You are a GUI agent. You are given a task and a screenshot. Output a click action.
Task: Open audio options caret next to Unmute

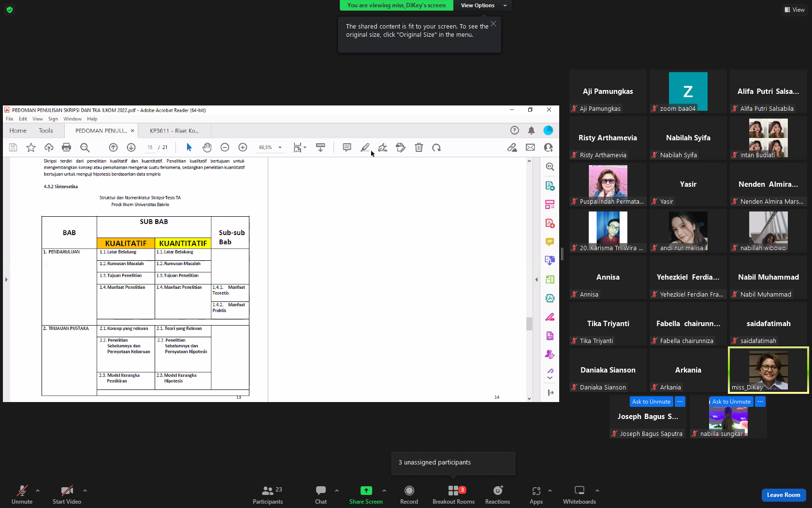pyautogui.click(x=38, y=491)
